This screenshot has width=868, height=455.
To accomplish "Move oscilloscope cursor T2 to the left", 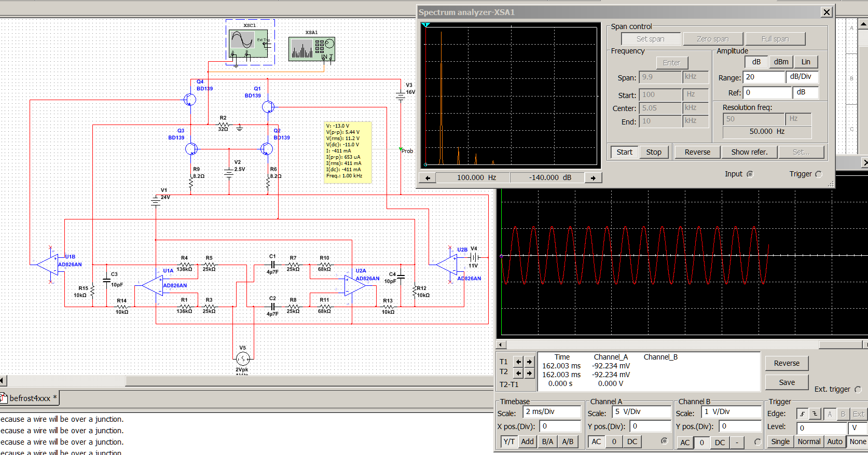I will [x=518, y=373].
